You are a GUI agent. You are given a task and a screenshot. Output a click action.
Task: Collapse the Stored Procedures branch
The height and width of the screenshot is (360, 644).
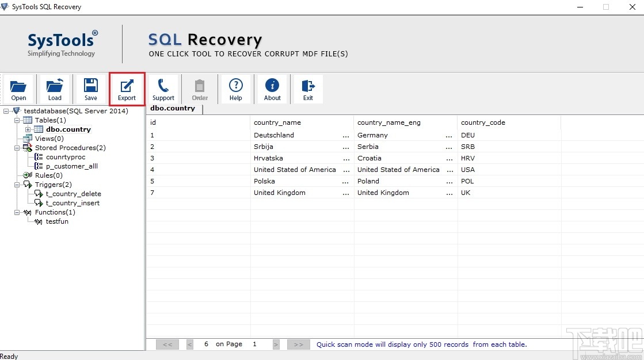click(x=18, y=148)
